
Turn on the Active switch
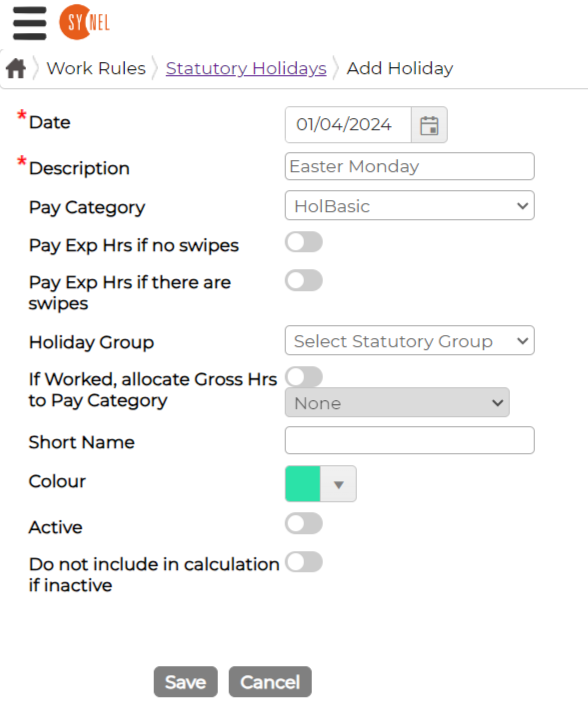pyautogui.click(x=304, y=523)
